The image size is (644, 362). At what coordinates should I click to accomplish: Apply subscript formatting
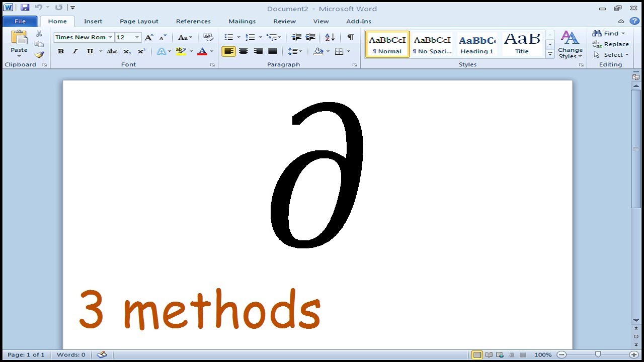coord(127,51)
